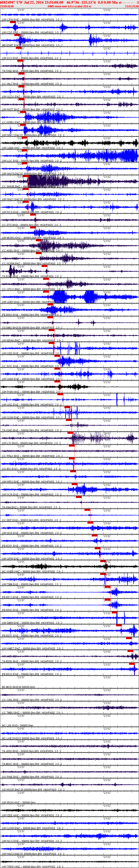Select the CC VALT BHZ trace label
139x868 pixels.
[x=32, y=84]
